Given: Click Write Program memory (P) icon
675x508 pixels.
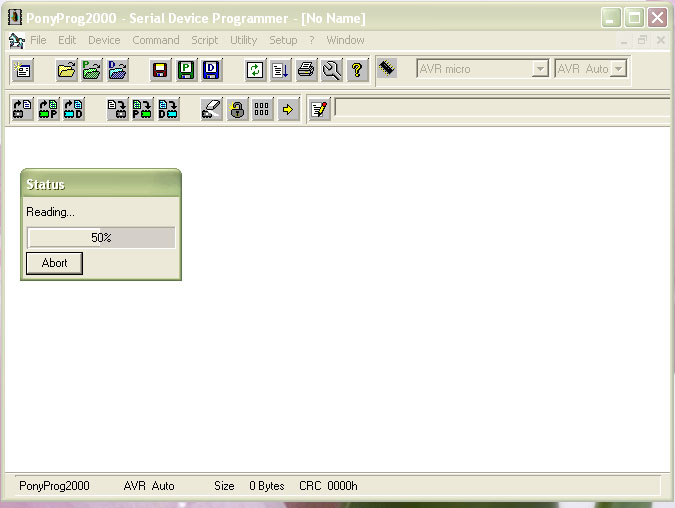Looking at the screenshot, I should pos(142,109).
